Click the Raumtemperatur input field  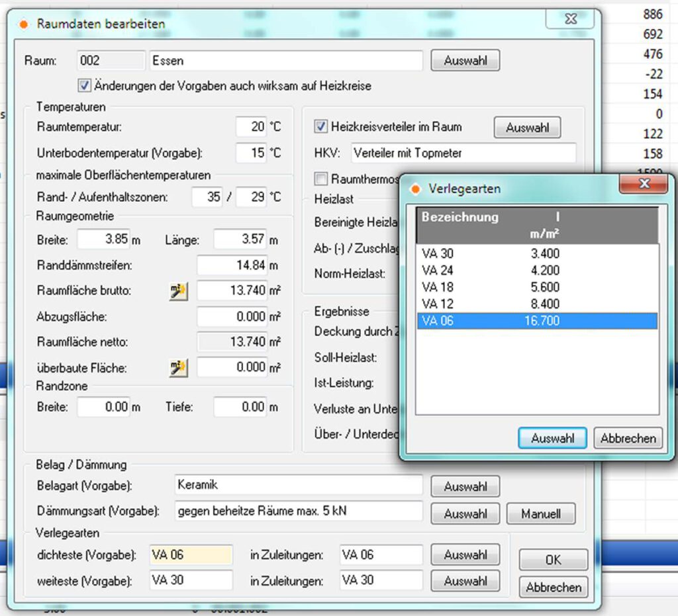tap(251, 126)
